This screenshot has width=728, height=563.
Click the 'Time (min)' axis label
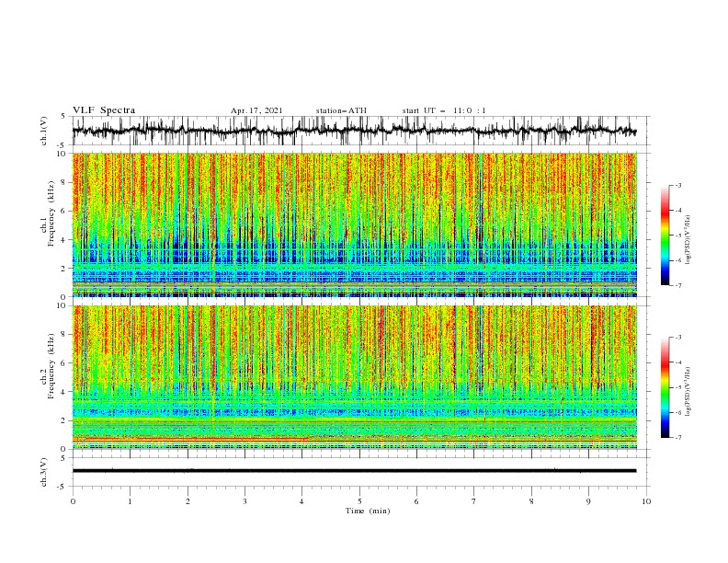click(x=368, y=511)
